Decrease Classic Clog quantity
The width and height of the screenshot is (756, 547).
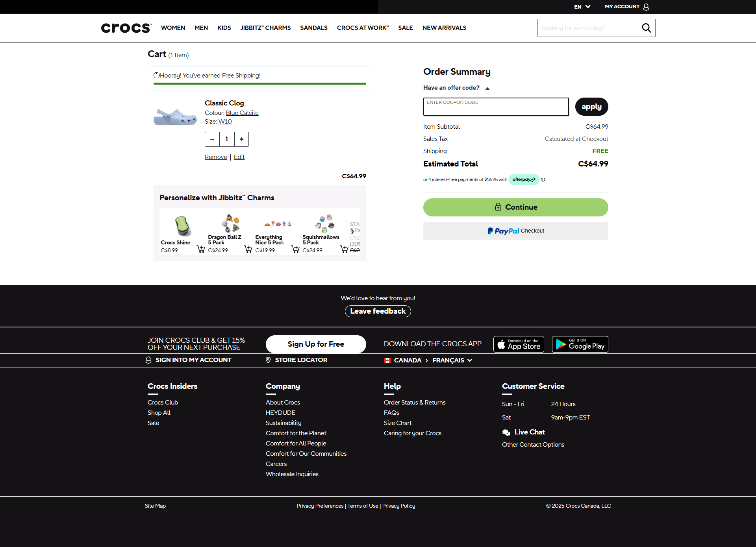coord(212,139)
